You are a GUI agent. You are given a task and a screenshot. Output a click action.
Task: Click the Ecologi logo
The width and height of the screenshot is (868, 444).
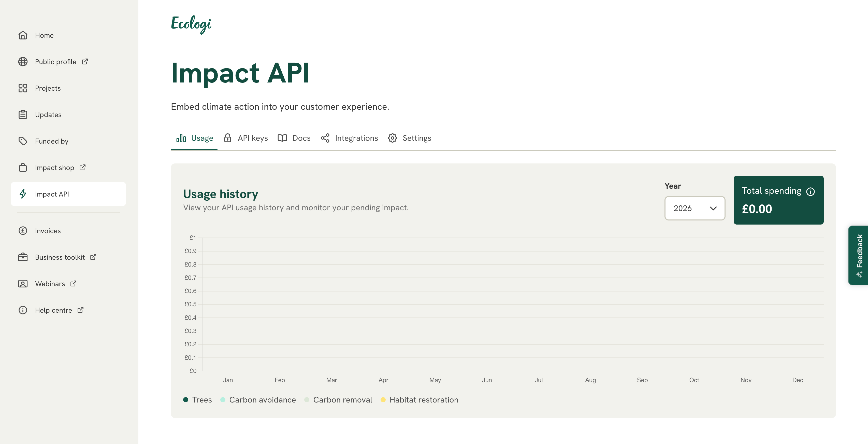pos(191,24)
